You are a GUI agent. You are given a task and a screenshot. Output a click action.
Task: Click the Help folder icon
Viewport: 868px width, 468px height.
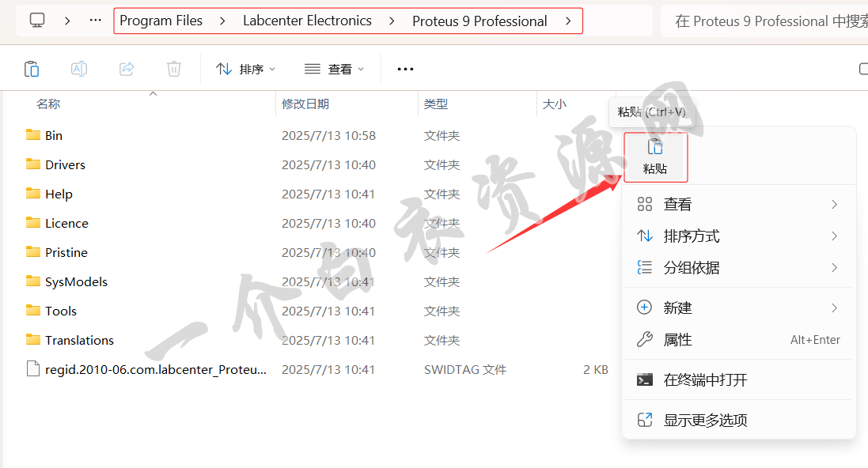(33, 193)
